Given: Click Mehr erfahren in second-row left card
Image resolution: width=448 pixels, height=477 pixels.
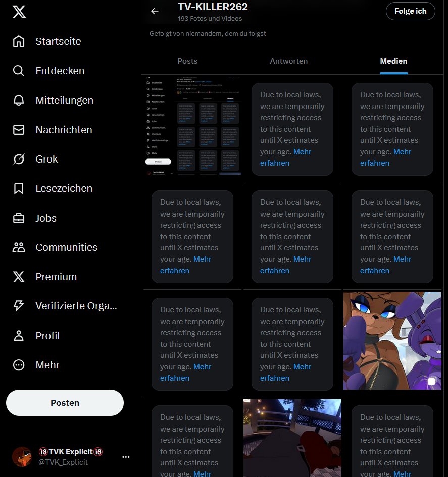Looking at the screenshot, I should (185, 264).
